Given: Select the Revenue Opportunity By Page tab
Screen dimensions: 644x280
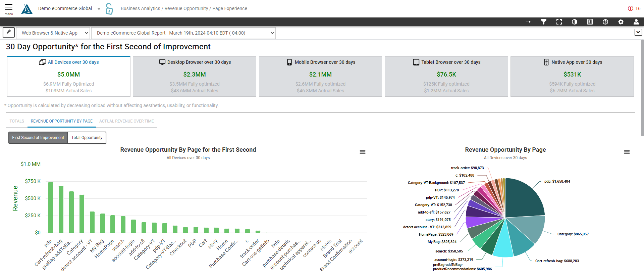Looking at the screenshot, I should [x=62, y=121].
